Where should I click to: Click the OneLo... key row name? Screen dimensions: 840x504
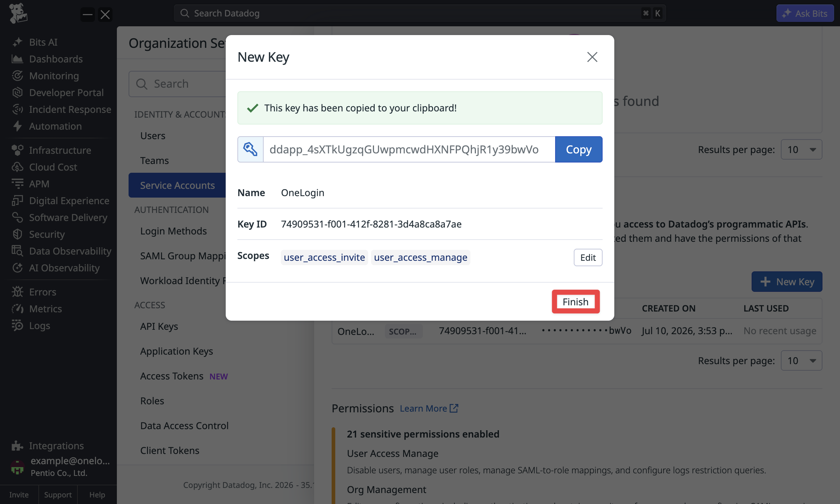356,331
